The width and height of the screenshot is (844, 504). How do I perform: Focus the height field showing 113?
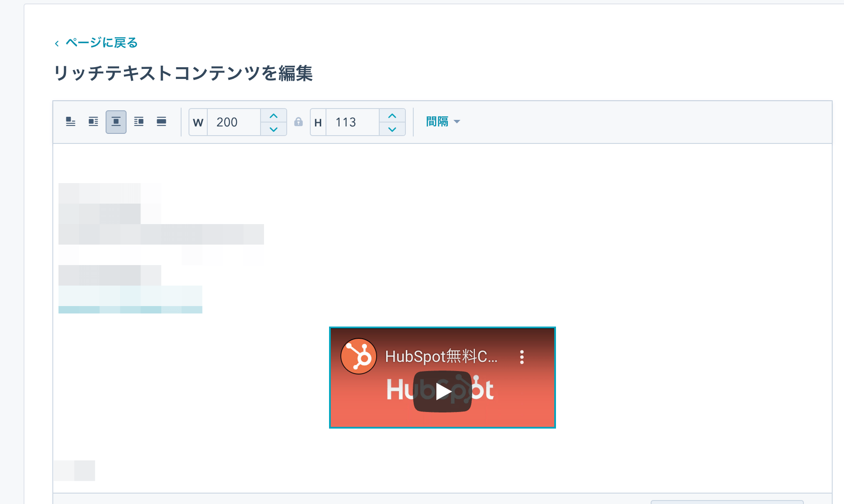click(x=353, y=122)
